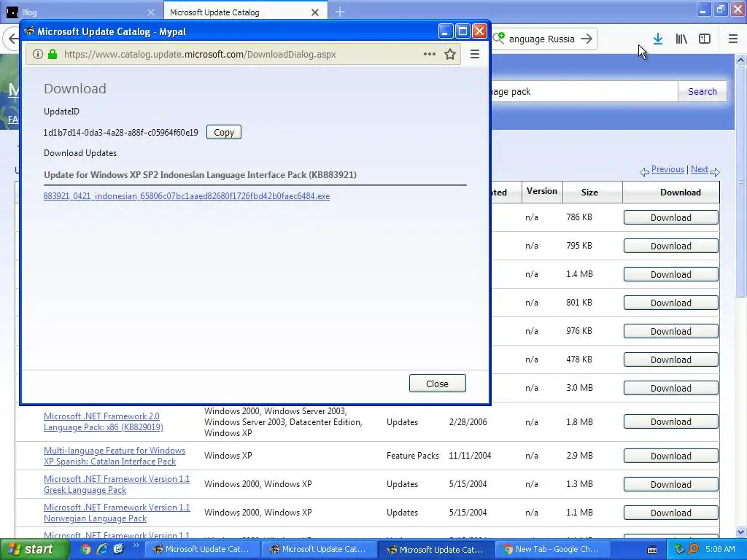
Task: Click Download button for 478 KB row
Action: 671,360
